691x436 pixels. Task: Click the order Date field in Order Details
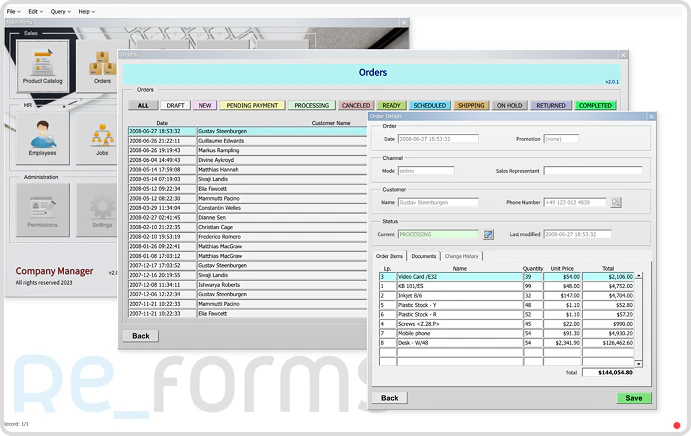coord(438,139)
